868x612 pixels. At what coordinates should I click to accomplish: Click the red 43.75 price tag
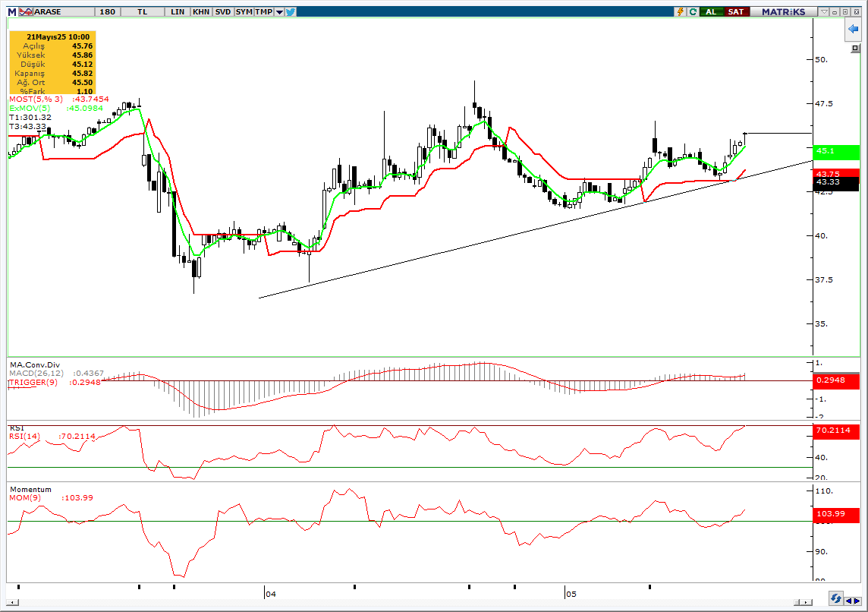click(x=836, y=173)
